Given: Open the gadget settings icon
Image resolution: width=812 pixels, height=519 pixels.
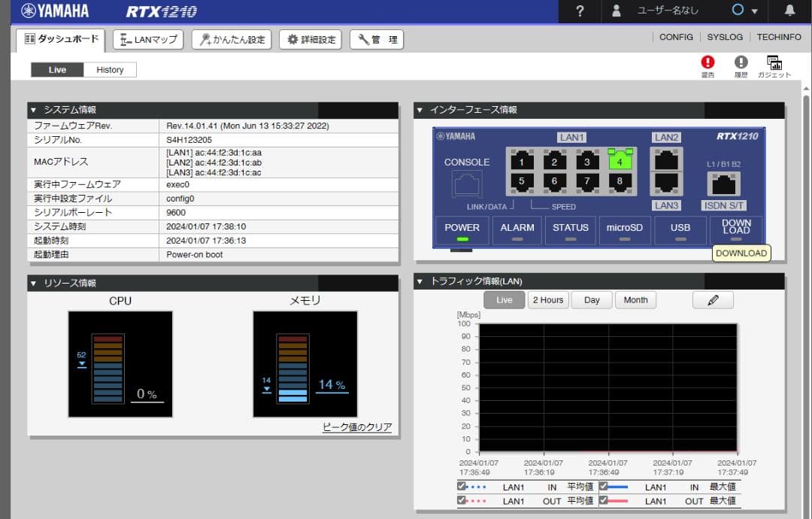Looking at the screenshot, I should click(774, 62).
